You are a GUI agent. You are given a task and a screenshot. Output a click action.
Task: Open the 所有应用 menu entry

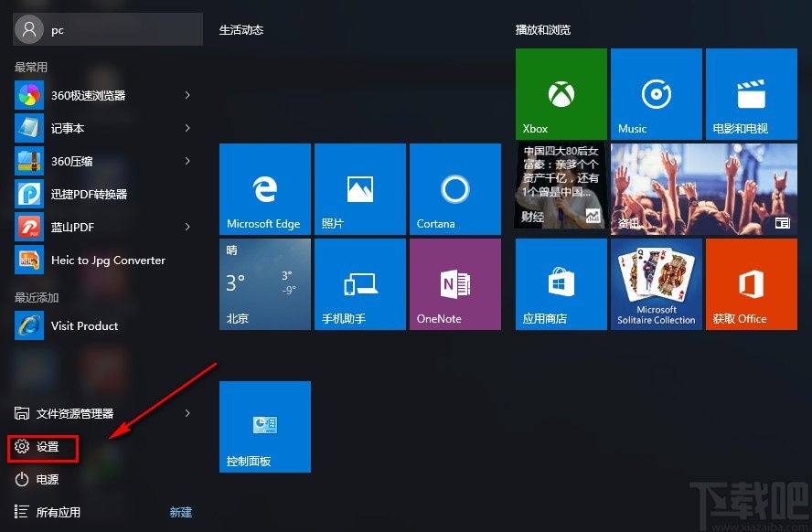coord(58,512)
